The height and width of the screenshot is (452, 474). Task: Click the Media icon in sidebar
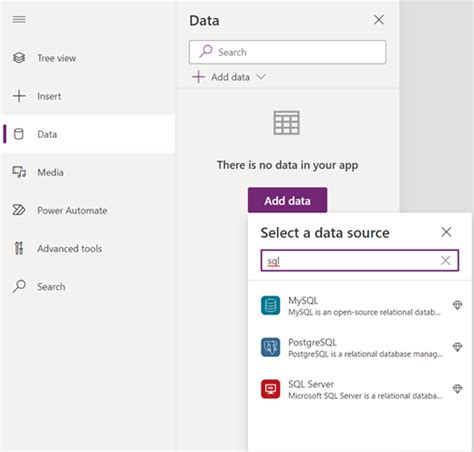19,172
